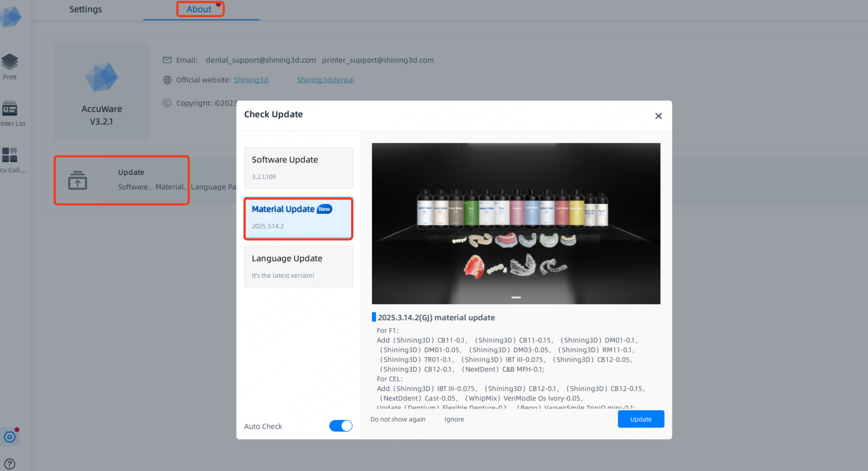
Task: Click the 2025.3.14.2(GJ) material update heading
Action: coord(436,318)
